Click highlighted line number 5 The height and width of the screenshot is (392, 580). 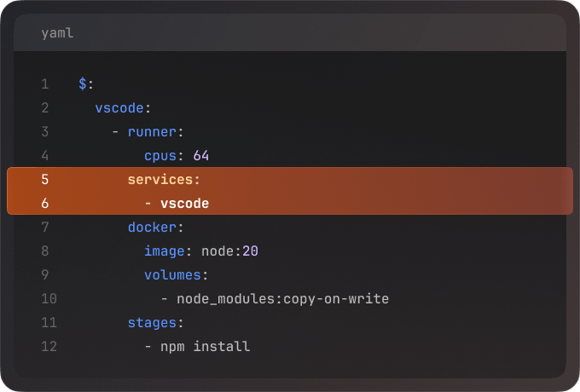click(44, 180)
